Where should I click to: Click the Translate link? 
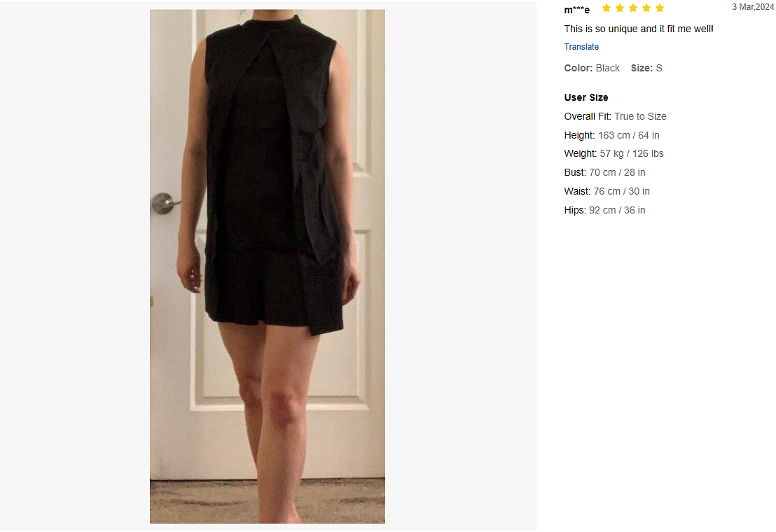[x=581, y=46]
